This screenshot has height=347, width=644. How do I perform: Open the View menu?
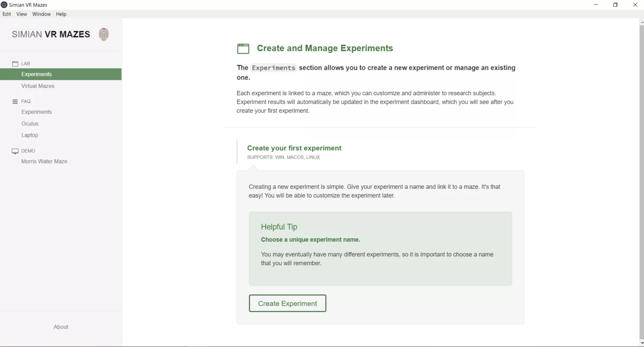tap(22, 14)
